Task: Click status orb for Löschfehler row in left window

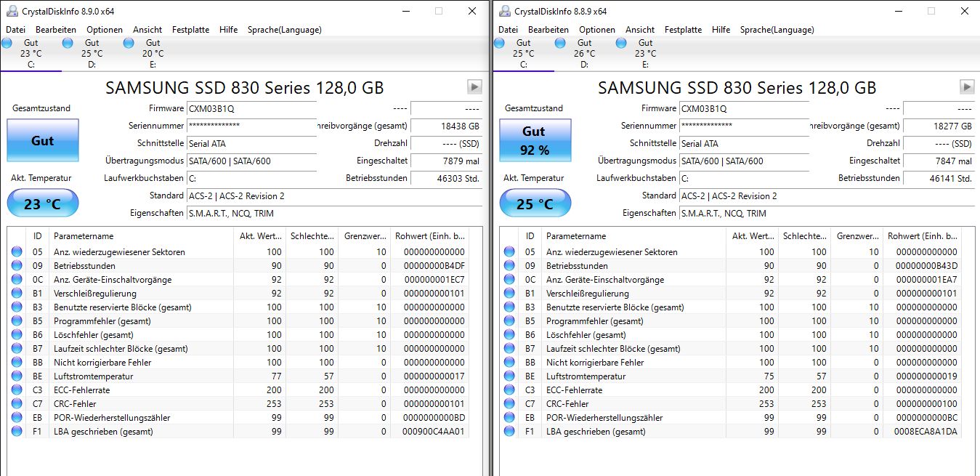Action: click(17, 335)
